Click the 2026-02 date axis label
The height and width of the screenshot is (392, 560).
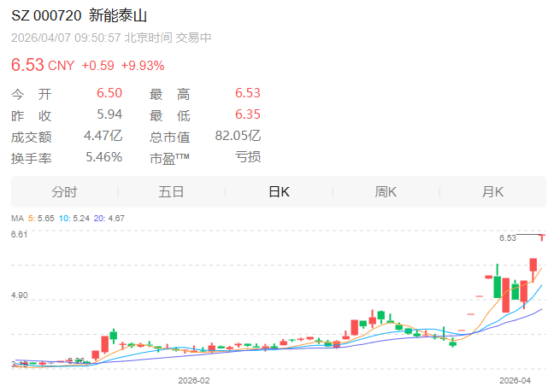[x=193, y=377]
